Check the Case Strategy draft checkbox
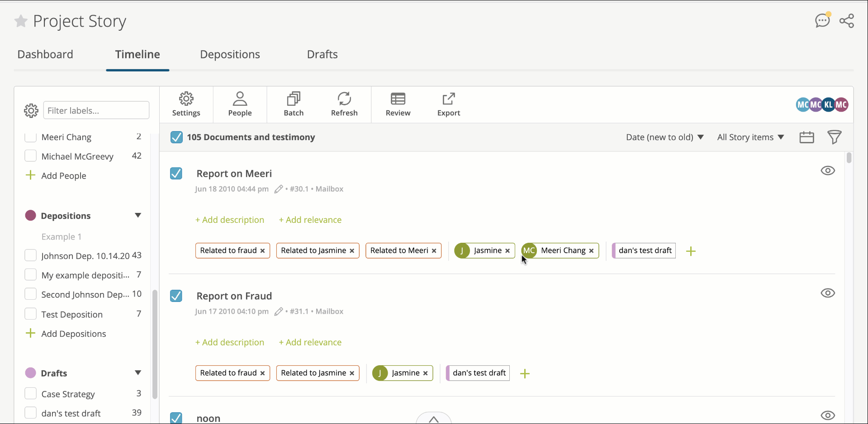Screen dimensions: 868x424 [30, 394]
